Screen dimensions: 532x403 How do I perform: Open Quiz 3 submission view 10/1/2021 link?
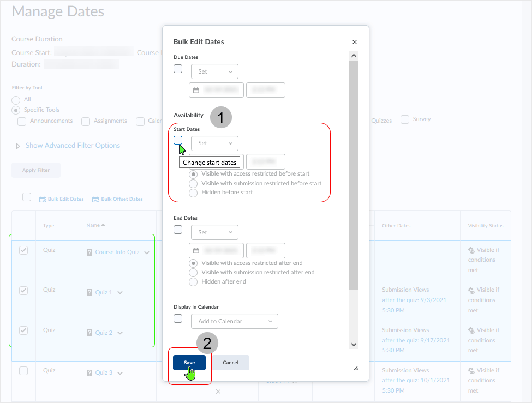[416, 386]
